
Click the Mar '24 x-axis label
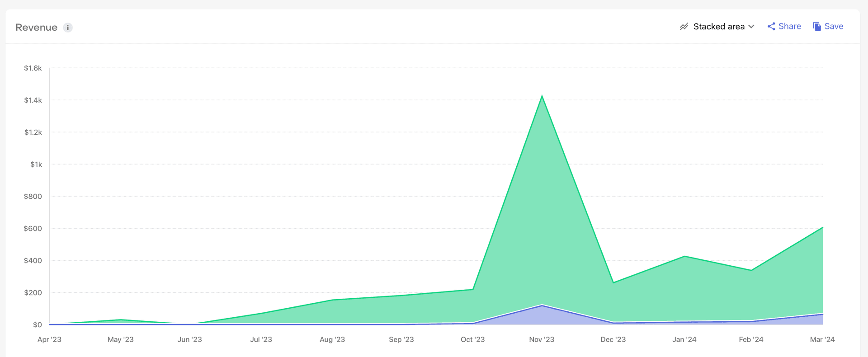[x=822, y=339]
